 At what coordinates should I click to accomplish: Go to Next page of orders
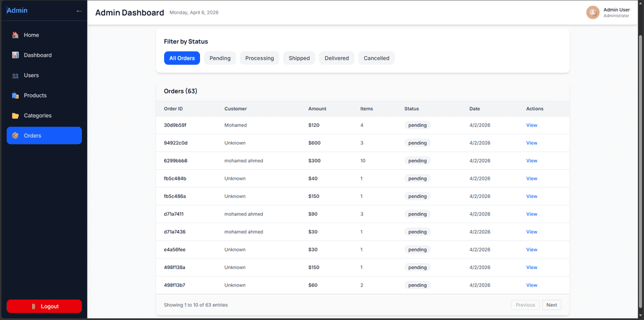[551, 305]
